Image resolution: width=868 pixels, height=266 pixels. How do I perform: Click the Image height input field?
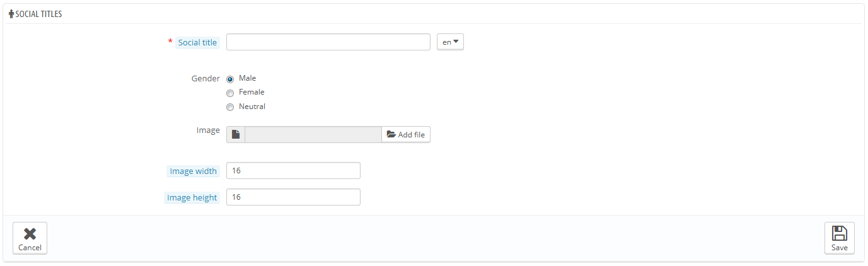tap(293, 197)
